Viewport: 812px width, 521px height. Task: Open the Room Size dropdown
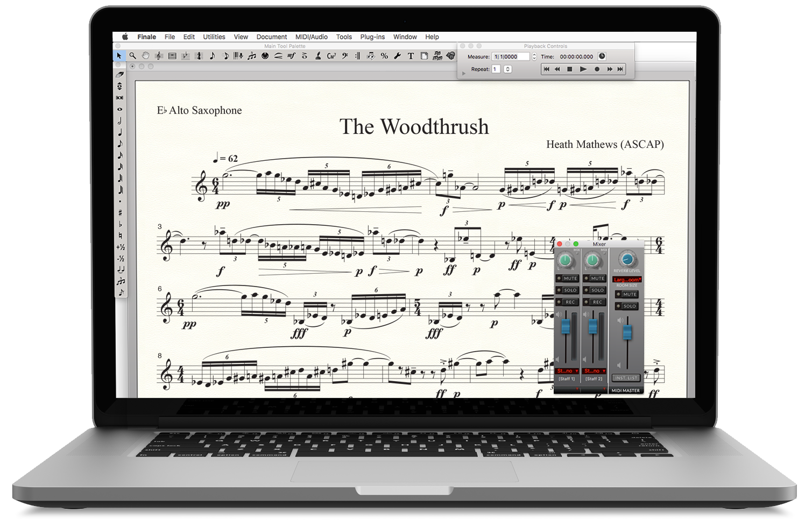coord(627,280)
